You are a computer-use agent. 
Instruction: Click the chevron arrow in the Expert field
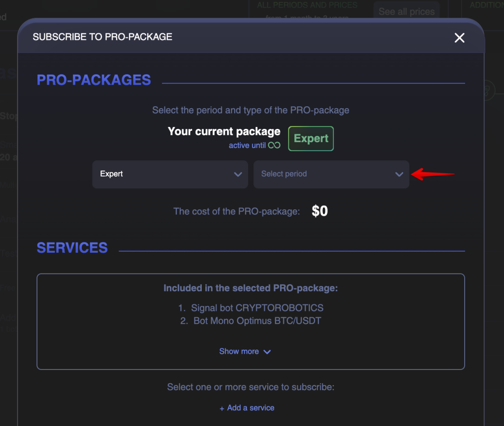(x=238, y=175)
